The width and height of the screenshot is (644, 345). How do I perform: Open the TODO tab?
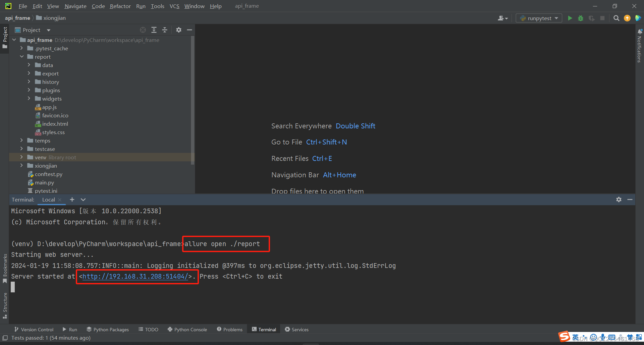click(148, 330)
